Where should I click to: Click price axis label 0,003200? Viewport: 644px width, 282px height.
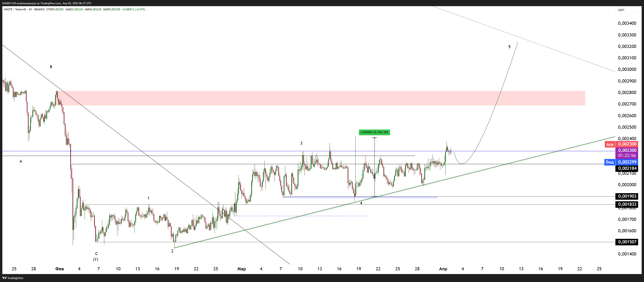tap(627, 46)
